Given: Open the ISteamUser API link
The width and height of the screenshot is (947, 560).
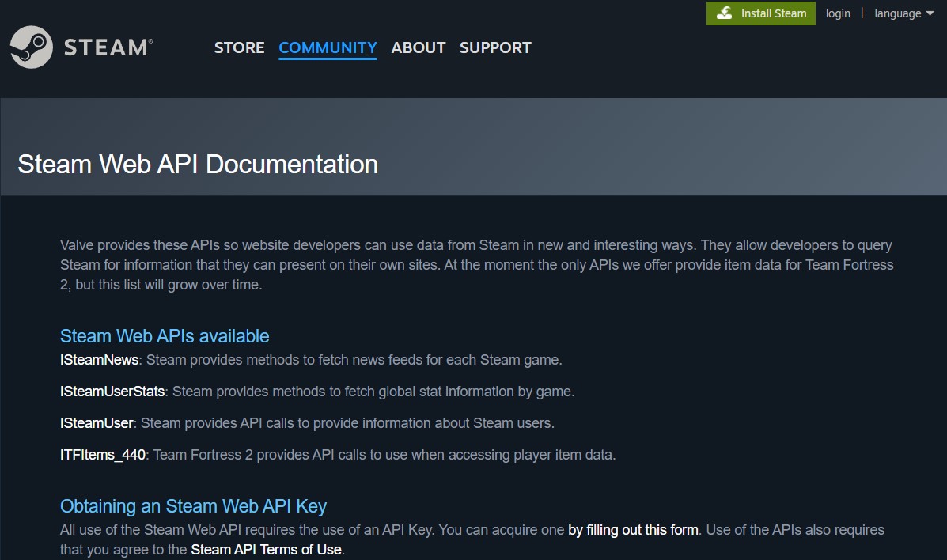Looking at the screenshot, I should [97, 423].
